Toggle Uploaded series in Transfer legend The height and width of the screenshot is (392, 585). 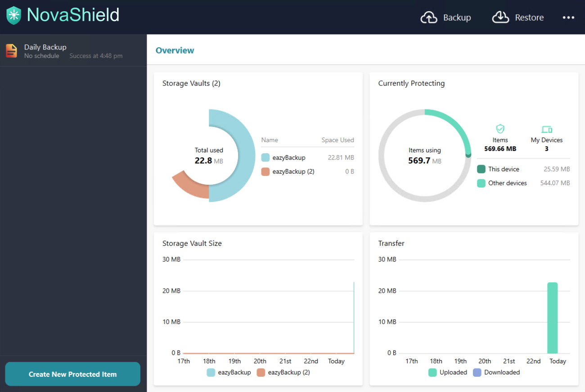coord(448,372)
